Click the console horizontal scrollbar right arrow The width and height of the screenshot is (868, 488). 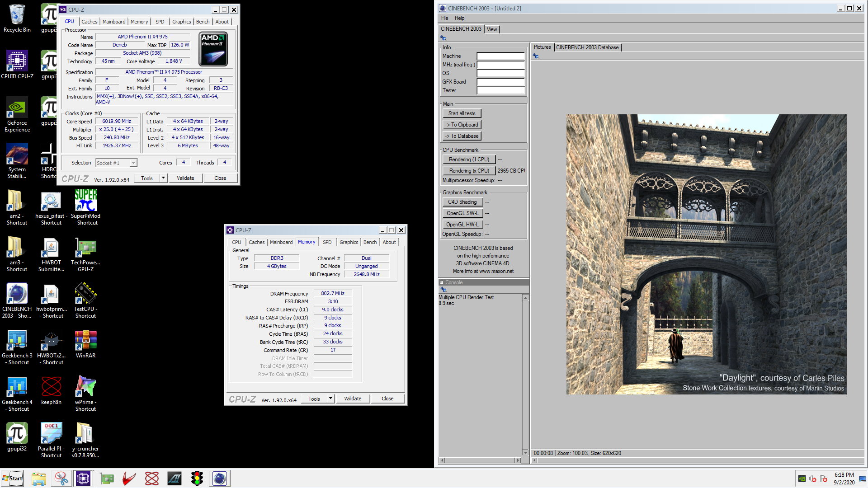coord(518,460)
